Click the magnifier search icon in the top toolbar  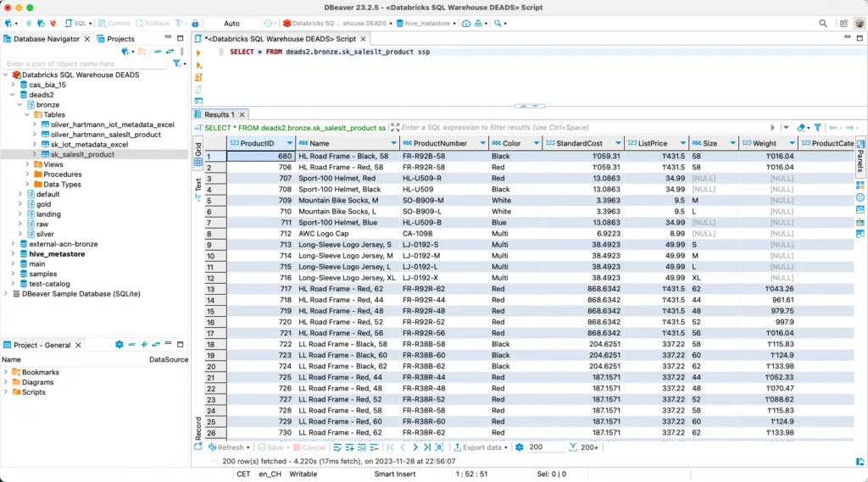[x=824, y=24]
